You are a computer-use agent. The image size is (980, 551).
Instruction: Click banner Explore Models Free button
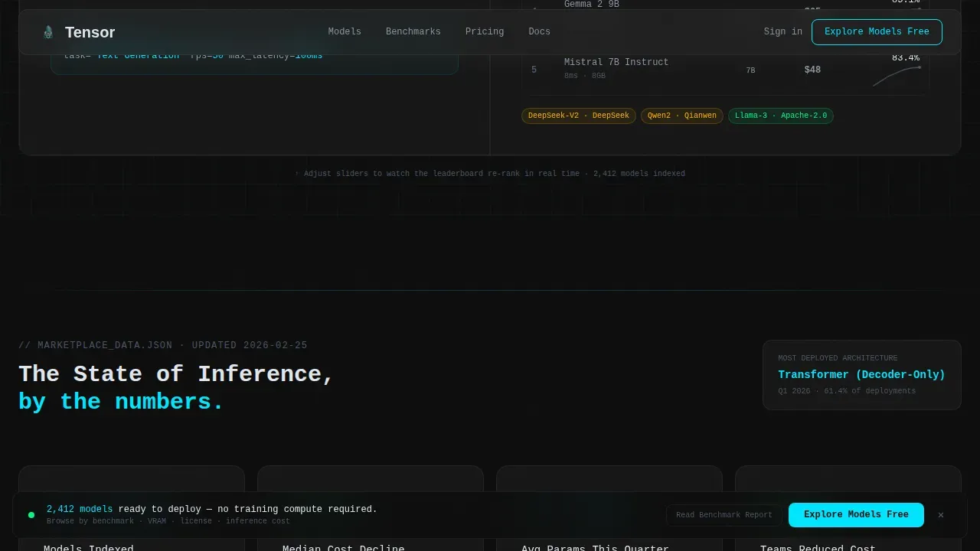pos(856,515)
